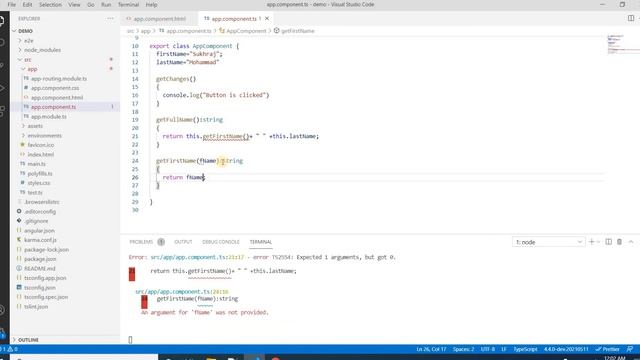Switch to the OUTPUT panel tab
This screenshot has height=360, width=640.
[183, 242]
